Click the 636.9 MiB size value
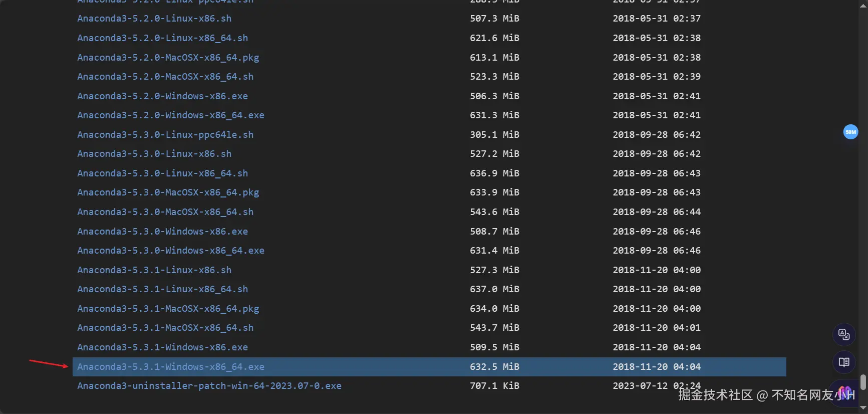 (494, 173)
